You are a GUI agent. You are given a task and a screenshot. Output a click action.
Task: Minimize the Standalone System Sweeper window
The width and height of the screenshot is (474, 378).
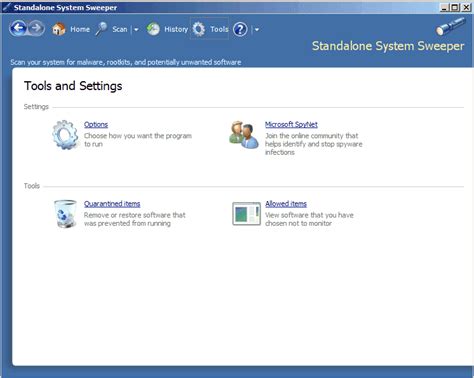pyautogui.click(x=444, y=7)
